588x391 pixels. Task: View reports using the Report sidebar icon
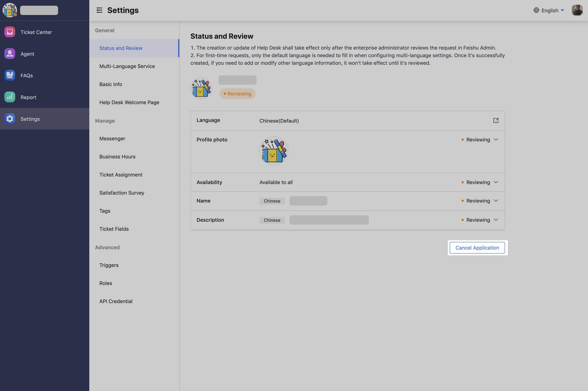pos(9,97)
